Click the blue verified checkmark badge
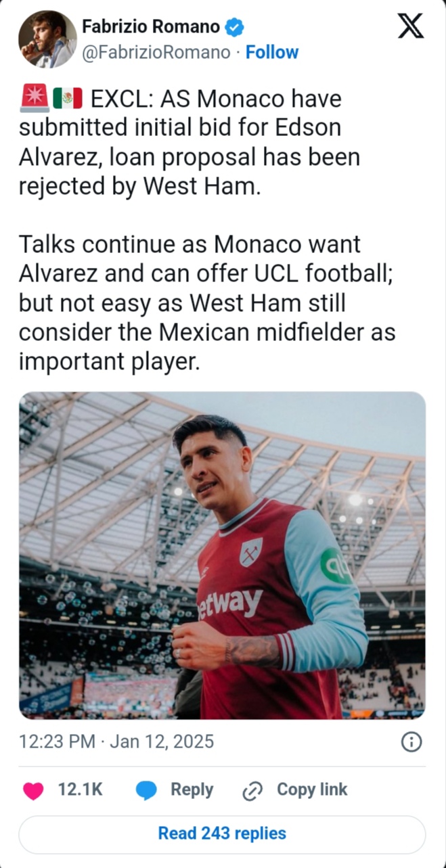The width and height of the screenshot is (446, 868). click(x=235, y=27)
